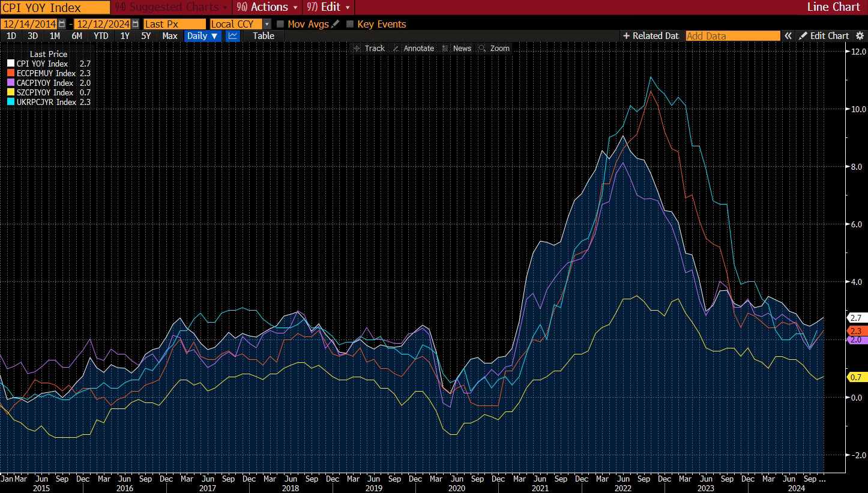Click the 2015 year label on x-axis

(42, 489)
